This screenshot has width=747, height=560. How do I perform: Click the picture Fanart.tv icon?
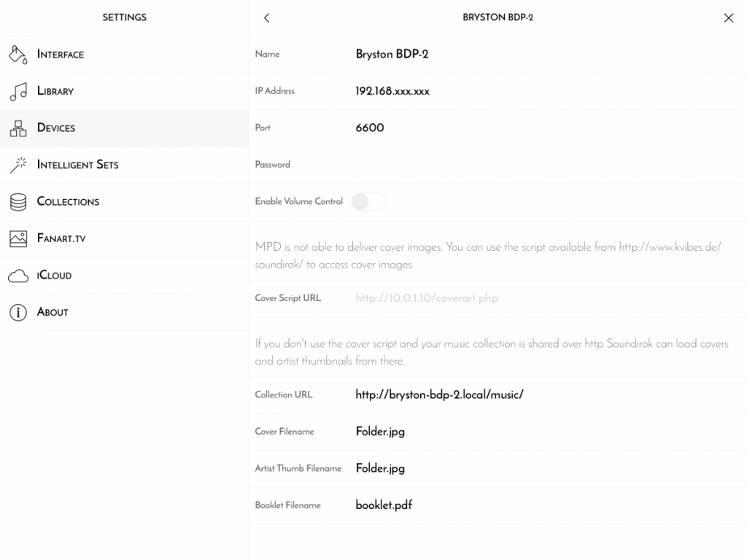tap(18, 238)
